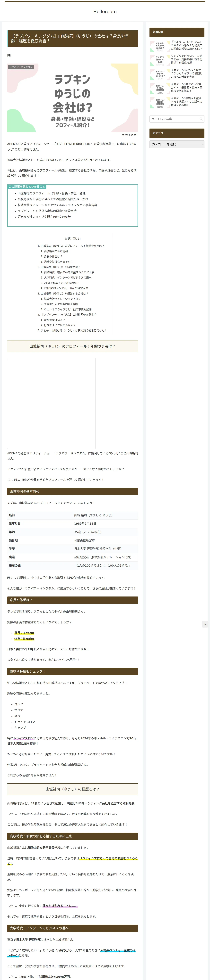
Task: Open 『さよなら、お兄ちゃん』のネタバレ感想 article link
Action: point(187,45)
